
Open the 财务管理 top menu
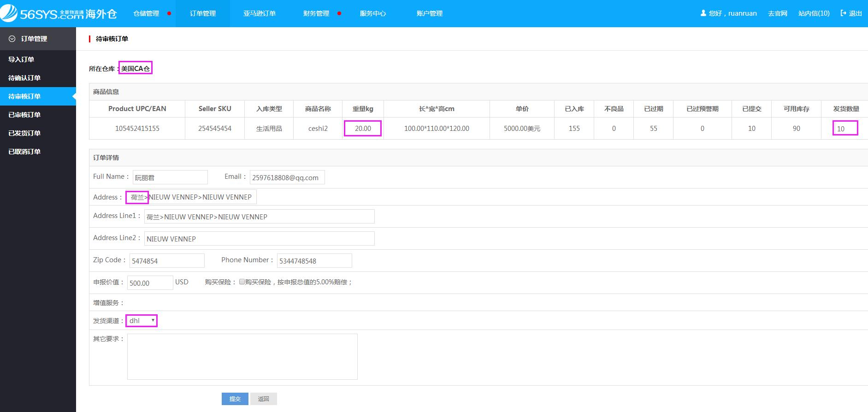(x=316, y=13)
